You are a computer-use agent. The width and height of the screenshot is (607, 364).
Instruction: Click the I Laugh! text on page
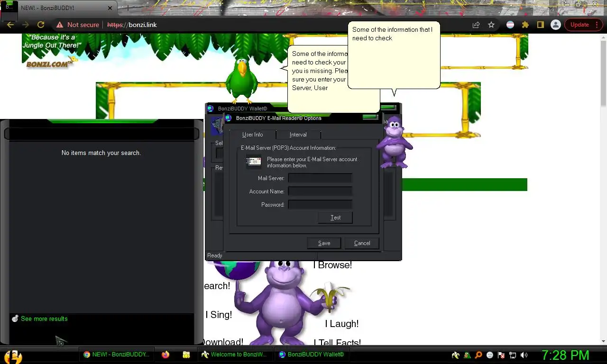[x=341, y=324]
